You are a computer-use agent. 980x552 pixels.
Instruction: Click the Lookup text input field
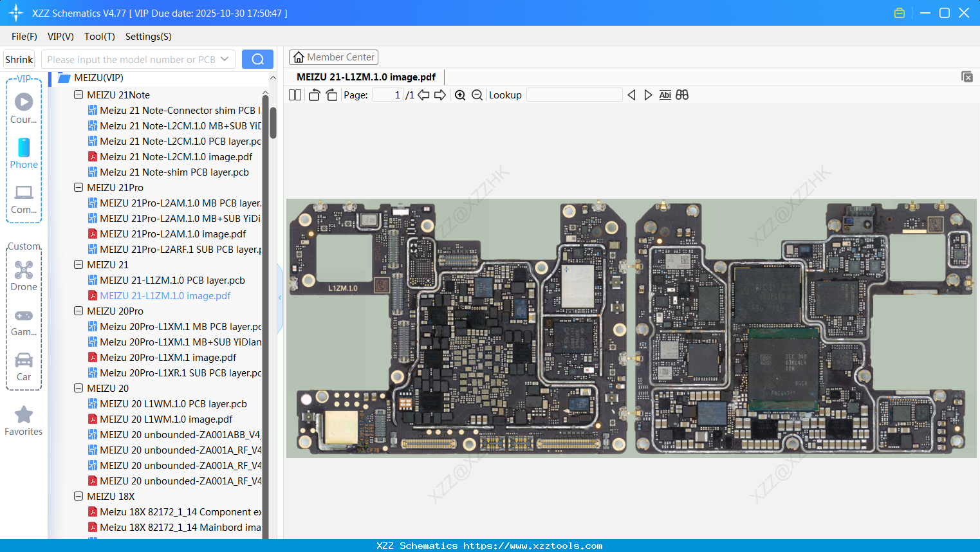tap(574, 95)
